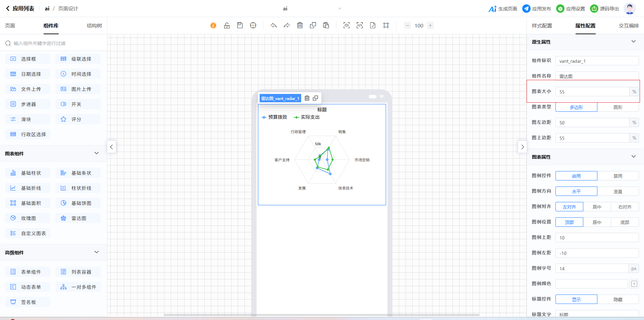Switch to the 结构树 tab
The height and width of the screenshot is (320, 644).
[94, 26]
